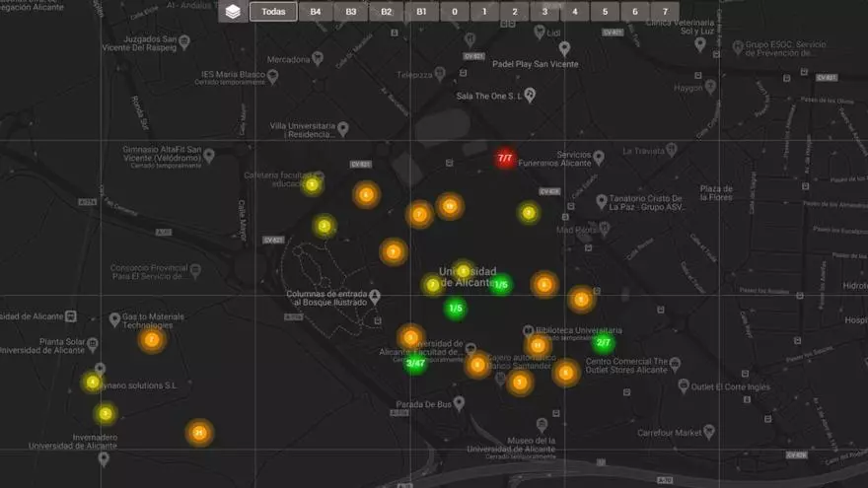Select the green 2/7 marker

click(604, 343)
